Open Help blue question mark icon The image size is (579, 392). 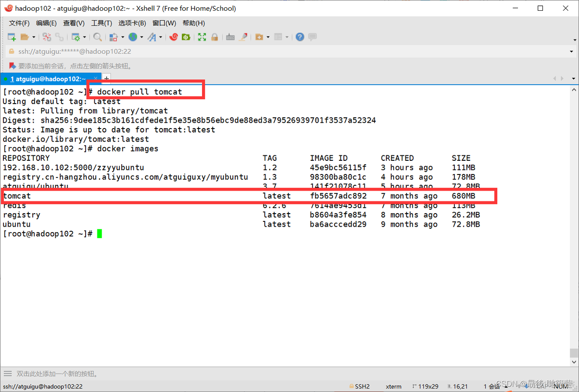point(300,37)
